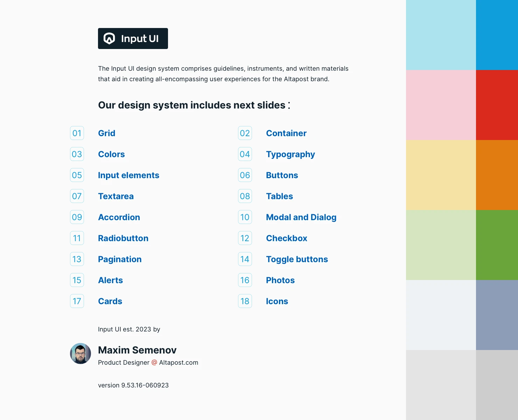
Task: Open the Grid slide link
Action: click(x=106, y=133)
